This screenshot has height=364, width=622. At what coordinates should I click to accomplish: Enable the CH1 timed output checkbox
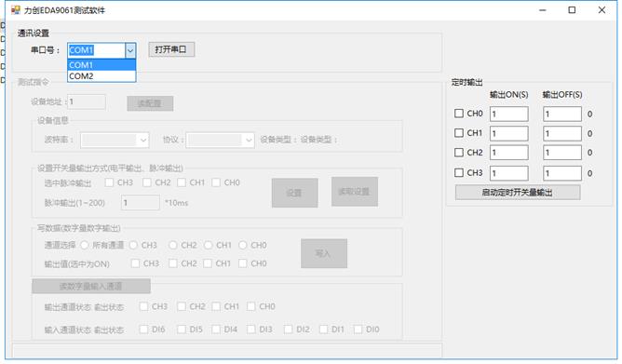(x=458, y=133)
